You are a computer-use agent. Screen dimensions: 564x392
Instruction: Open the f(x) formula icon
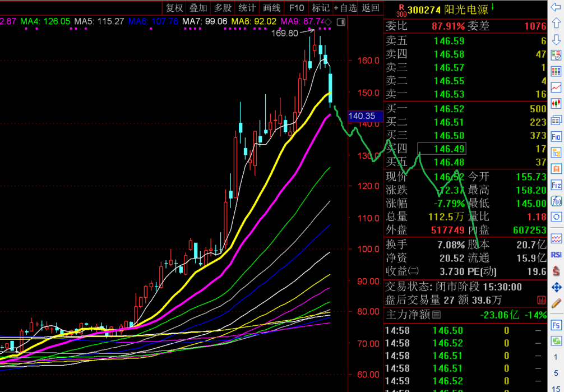[x=556, y=201]
